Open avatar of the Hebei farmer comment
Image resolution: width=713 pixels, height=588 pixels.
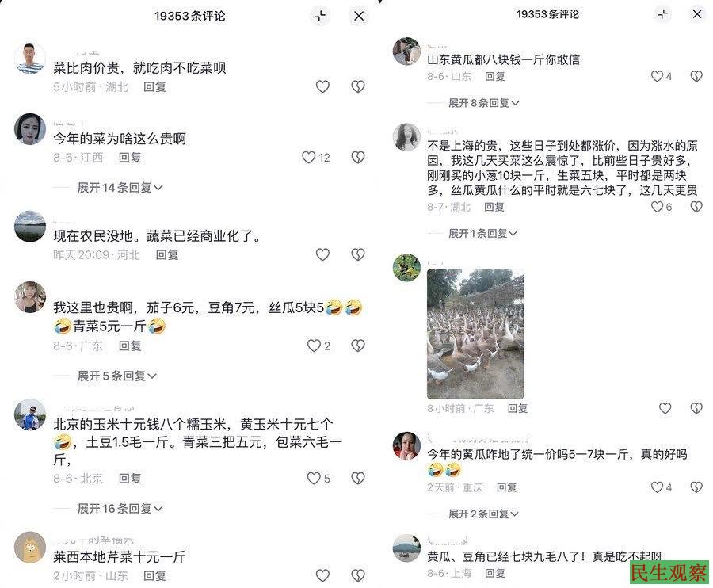coord(30,227)
